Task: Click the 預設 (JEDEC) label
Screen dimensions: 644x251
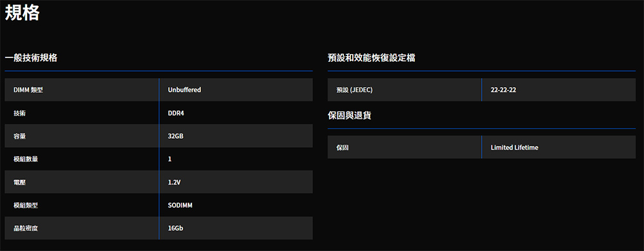Action: click(x=354, y=90)
